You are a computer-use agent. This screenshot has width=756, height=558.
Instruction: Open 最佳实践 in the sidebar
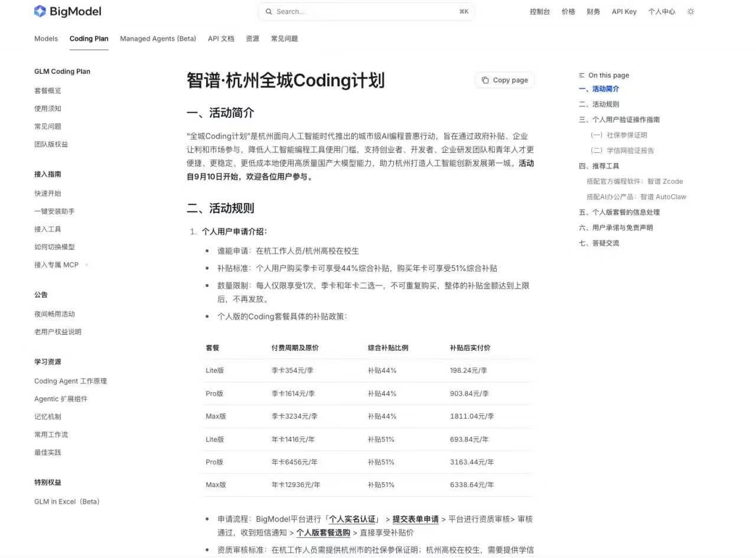pos(48,452)
